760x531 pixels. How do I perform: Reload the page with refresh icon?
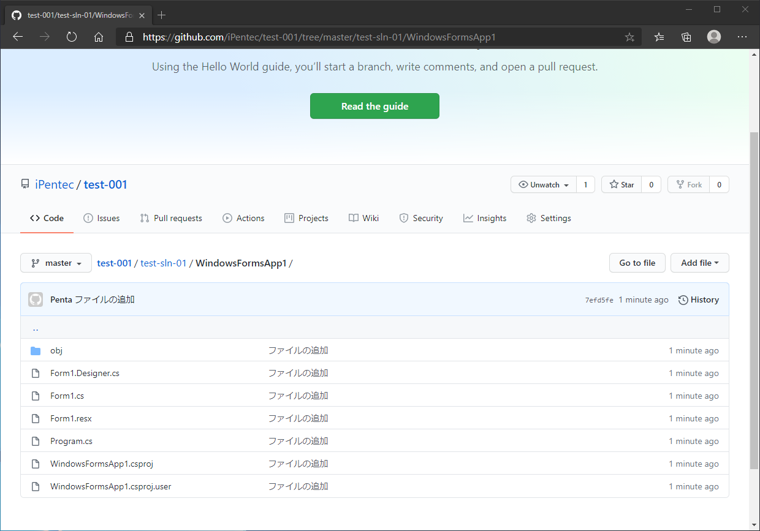click(72, 37)
